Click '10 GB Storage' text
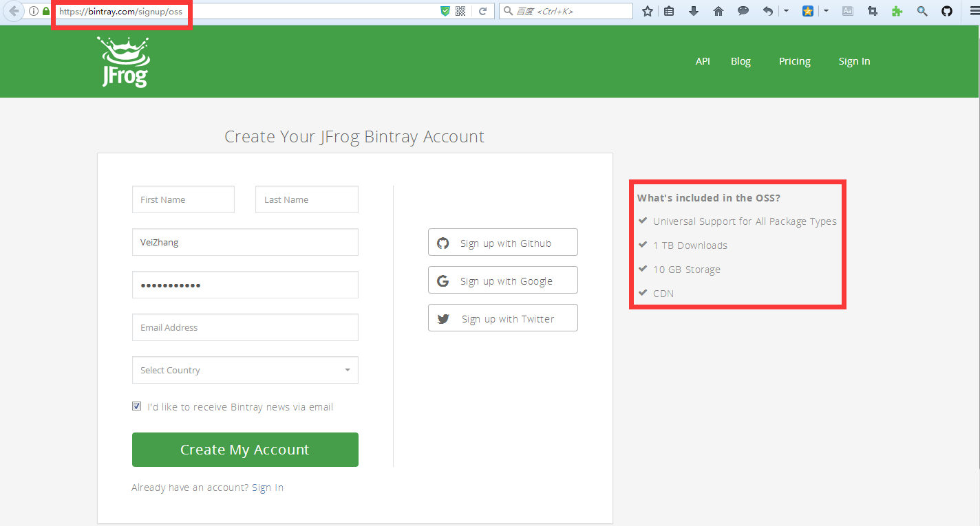Image resolution: width=980 pixels, height=526 pixels. click(687, 270)
